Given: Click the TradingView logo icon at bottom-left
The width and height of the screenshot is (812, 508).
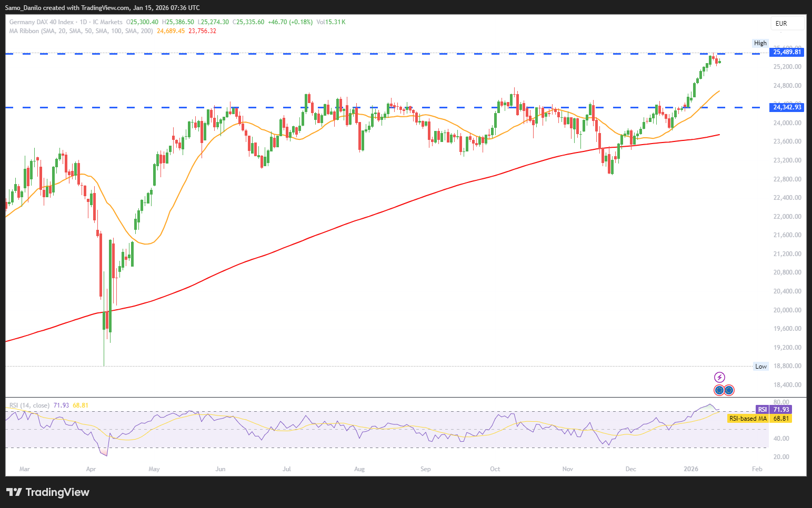Looking at the screenshot, I should pos(14,492).
